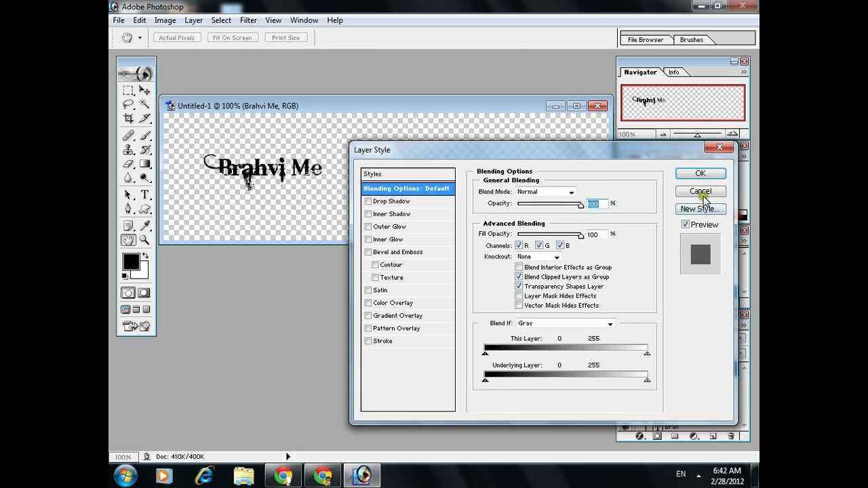Open the Filter menu

coord(248,20)
